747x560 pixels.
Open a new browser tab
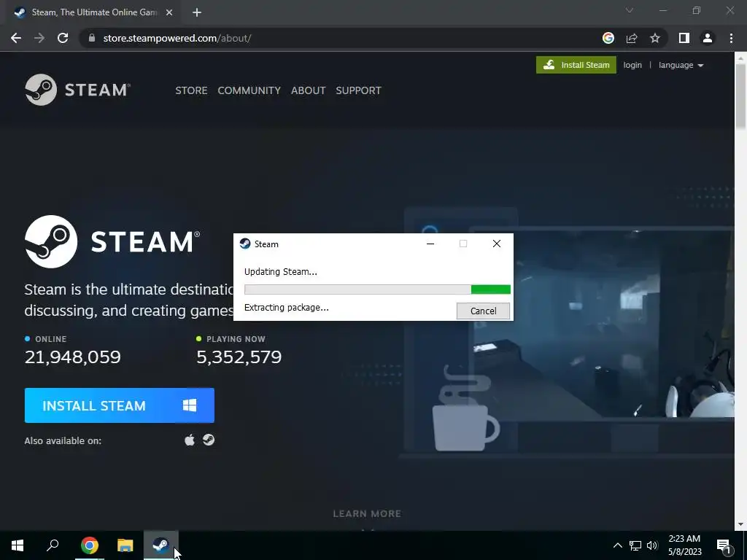pyautogui.click(x=197, y=13)
